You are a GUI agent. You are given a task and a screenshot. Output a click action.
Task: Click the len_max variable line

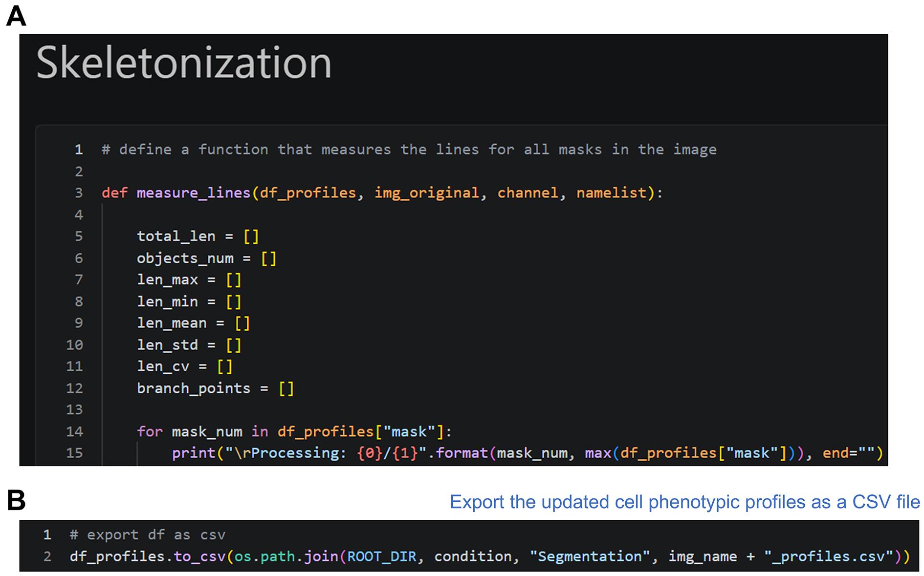189,280
